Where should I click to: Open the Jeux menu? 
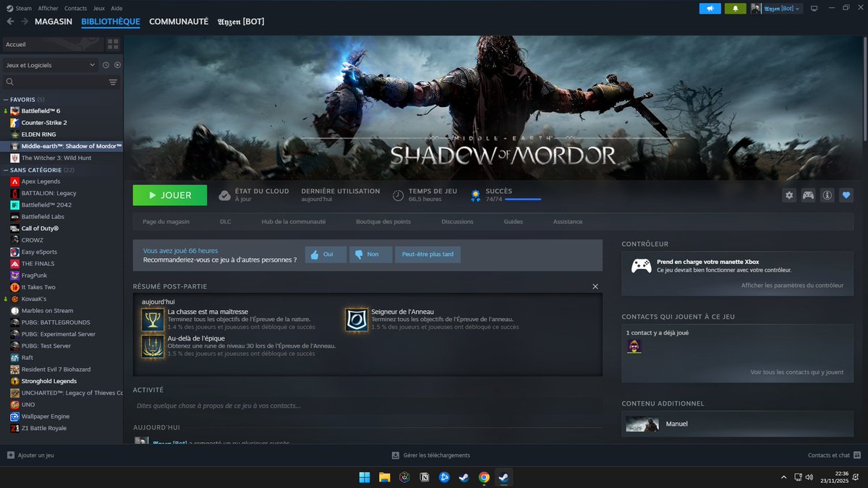99,8
